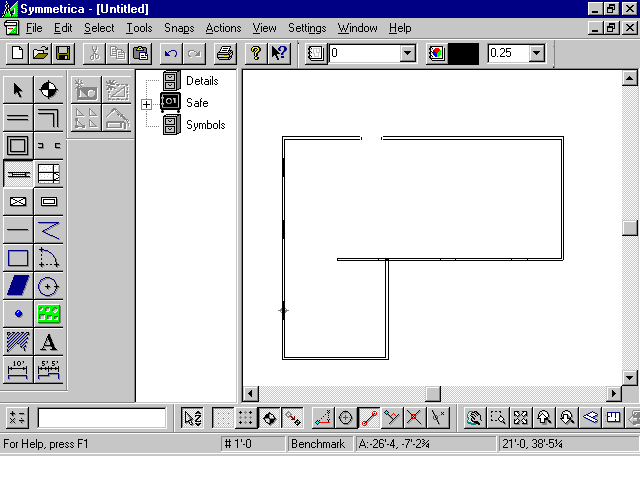Toggle the intersection snap button
The width and height of the screenshot is (640, 480).
coord(413,418)
